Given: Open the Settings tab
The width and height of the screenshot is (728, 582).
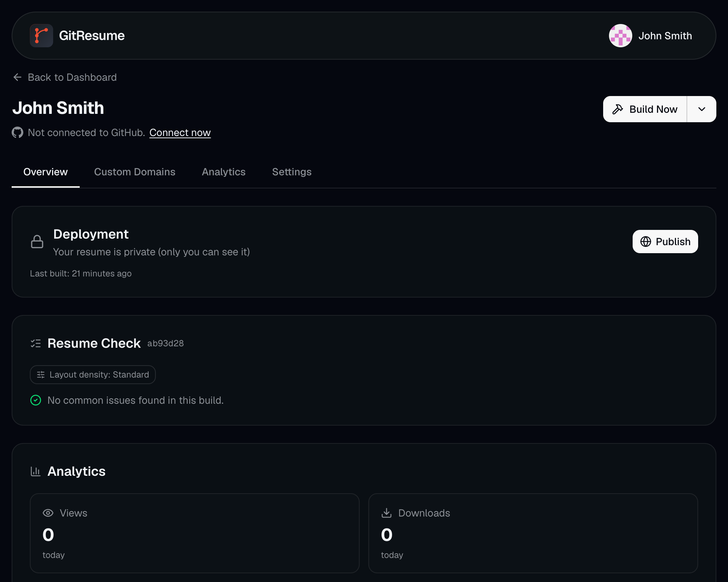Looking at the screenshot, I should (292, 172).
